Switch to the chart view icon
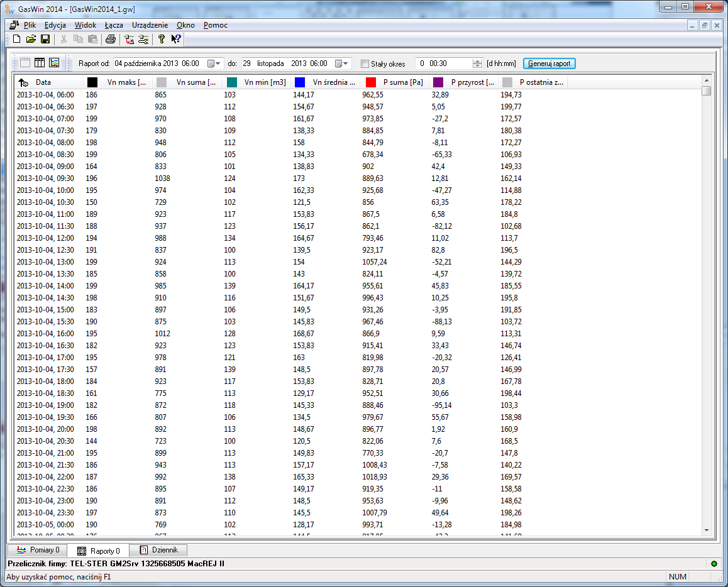The image size is (728, 587). 54,63
